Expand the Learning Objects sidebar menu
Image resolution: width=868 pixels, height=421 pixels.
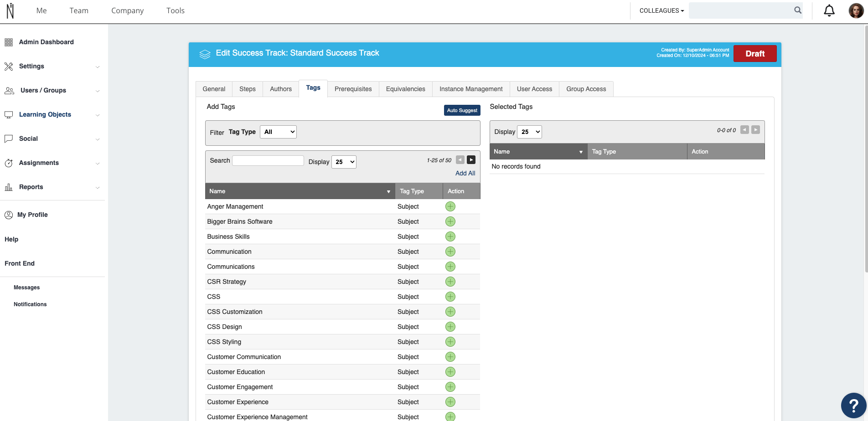point(52,114)
